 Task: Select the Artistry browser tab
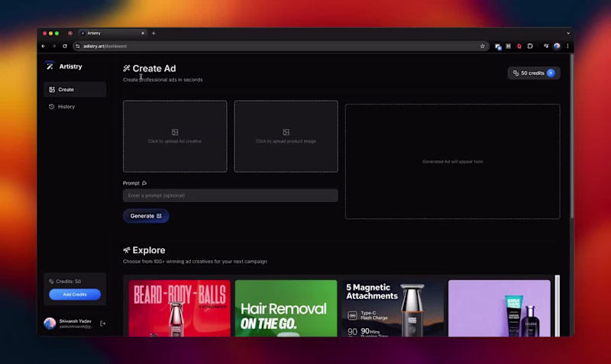pyautogui.click(x=112, y=34)
